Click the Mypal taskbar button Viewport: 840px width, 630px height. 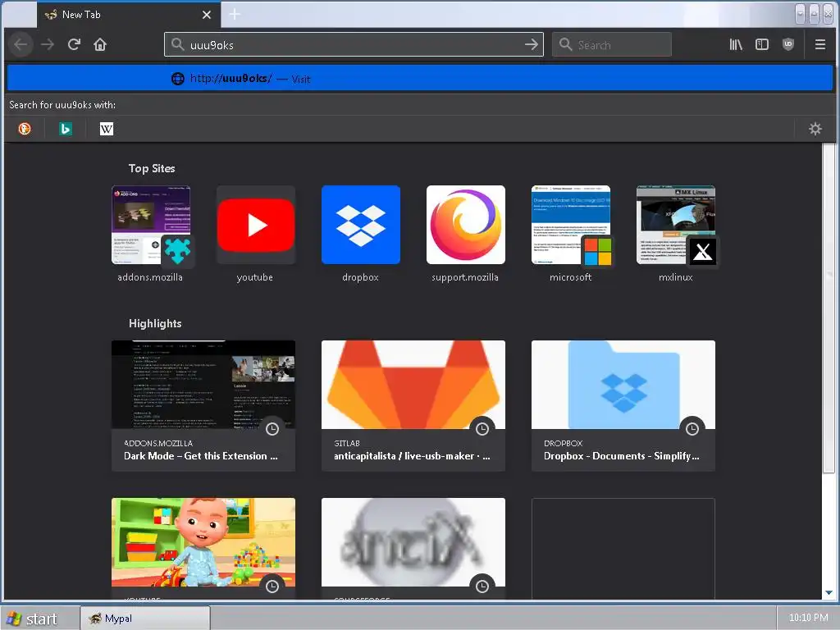(x=144, y=619)
